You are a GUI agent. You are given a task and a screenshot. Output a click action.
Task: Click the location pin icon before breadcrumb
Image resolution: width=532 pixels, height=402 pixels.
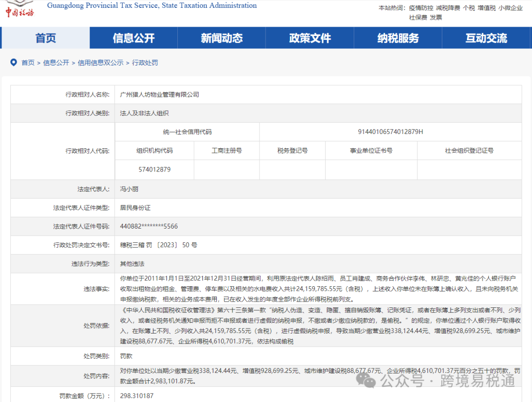coord(13,63)
